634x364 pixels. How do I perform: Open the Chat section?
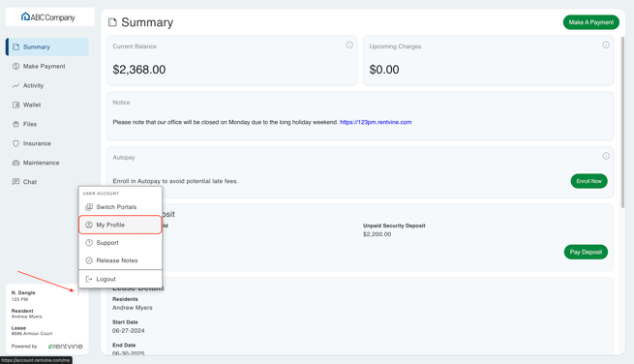tap(47, 182)
